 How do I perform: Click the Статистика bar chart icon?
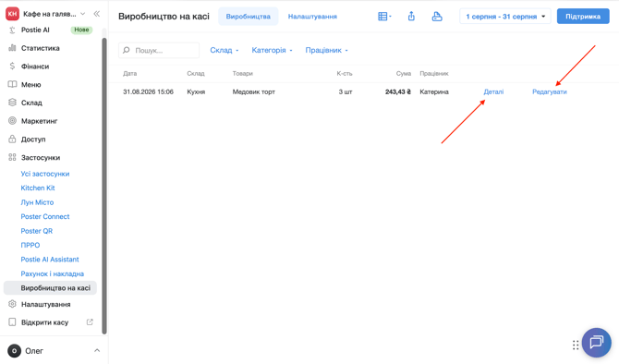[x=12, y=48]
